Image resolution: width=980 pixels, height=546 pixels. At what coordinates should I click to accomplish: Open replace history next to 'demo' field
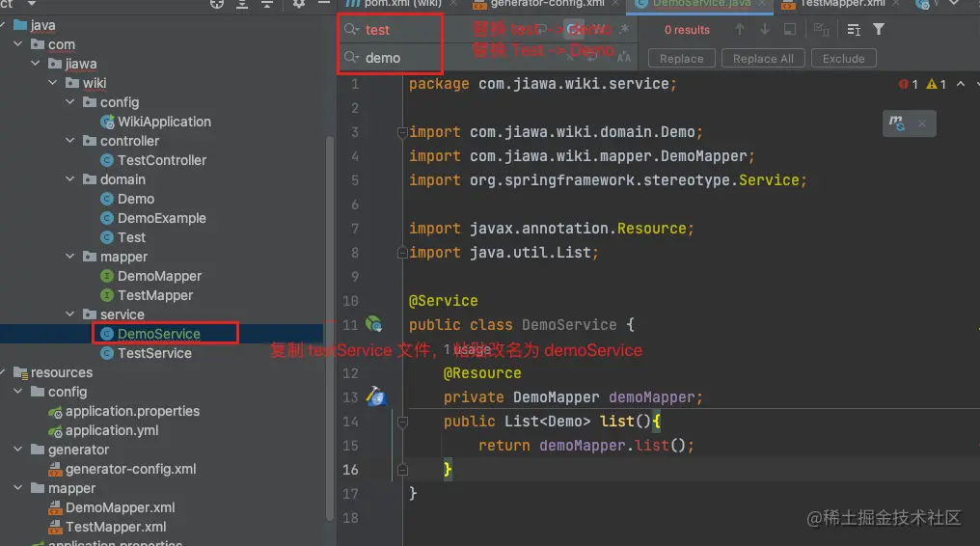tap(352, 58)
